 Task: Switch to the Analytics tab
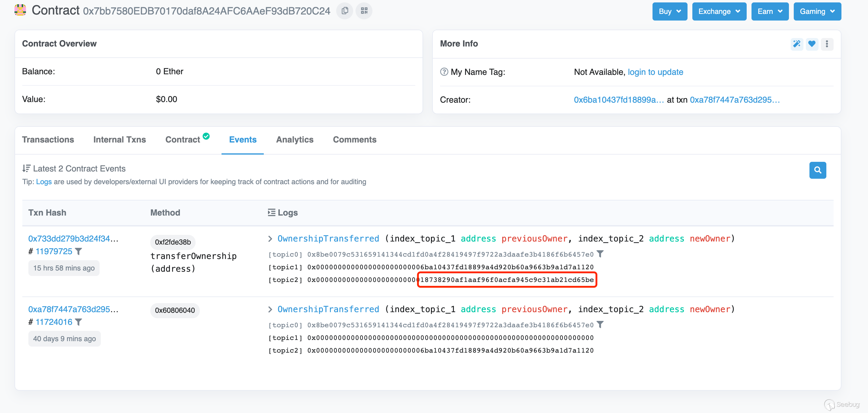[295, 139]
